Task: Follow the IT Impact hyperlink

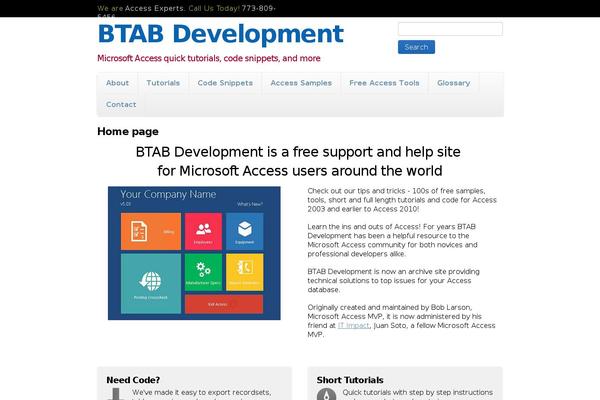Action: point(354,325)
